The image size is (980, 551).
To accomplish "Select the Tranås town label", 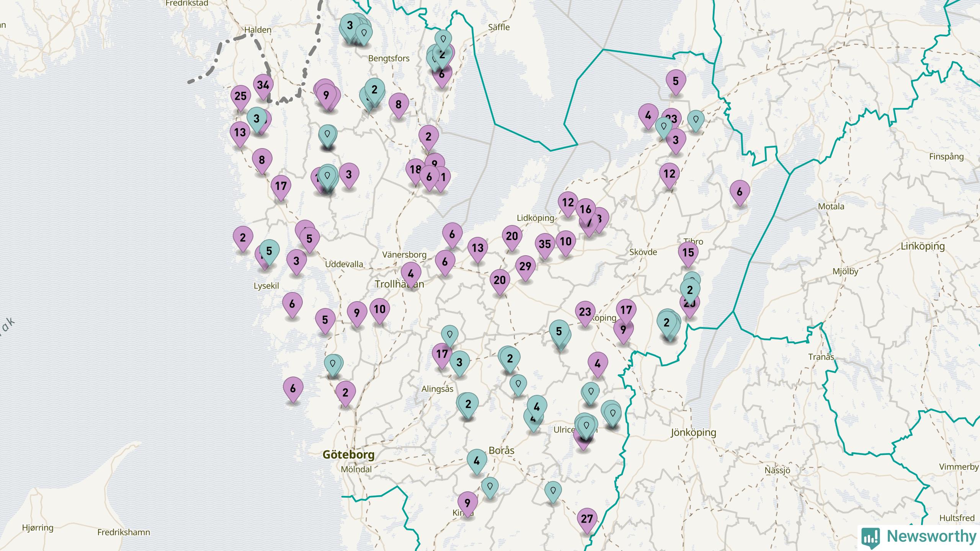I will click(x=821, y=357).
